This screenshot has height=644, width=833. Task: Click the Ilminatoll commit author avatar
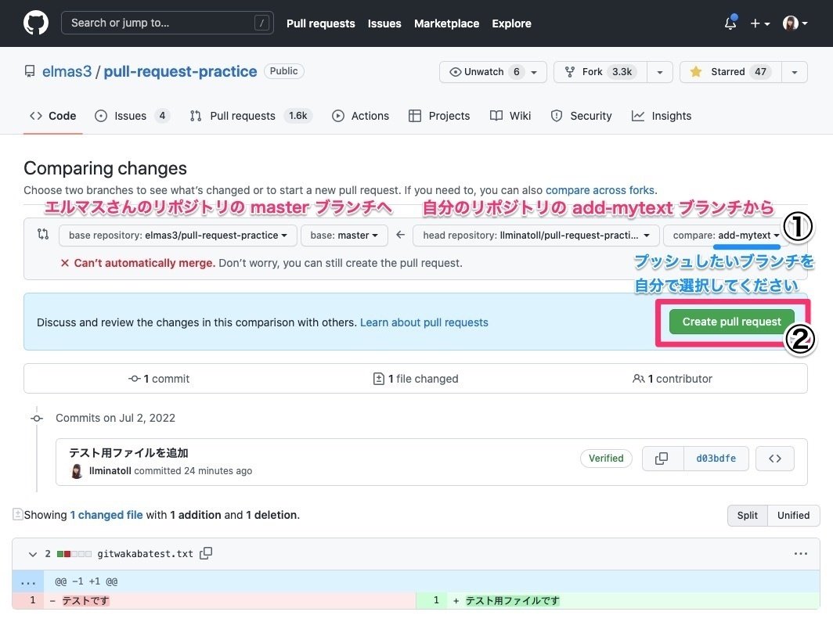pyautogui.click(x=77, y=471)
